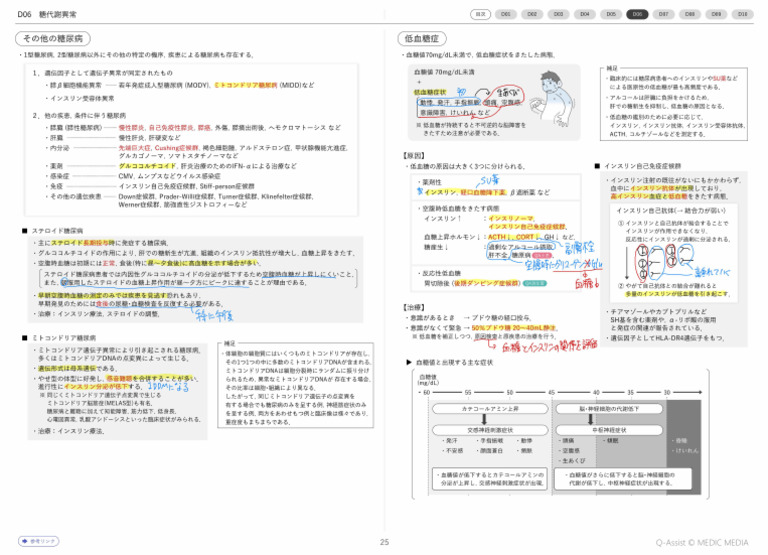Image resolution: width=768 pixels, height=555 pixels.
Task: Open the 目次 table of contents pill
Action: [480, 14]
